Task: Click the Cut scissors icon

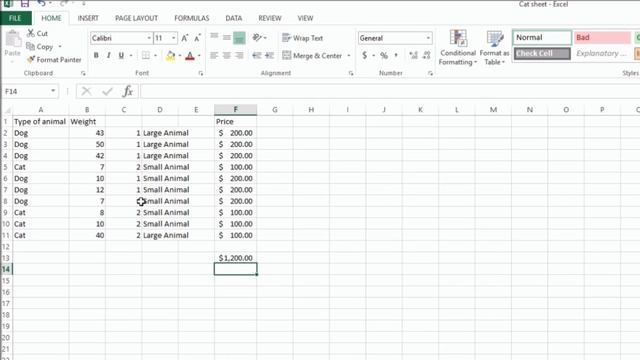Action: pos(31,33)
